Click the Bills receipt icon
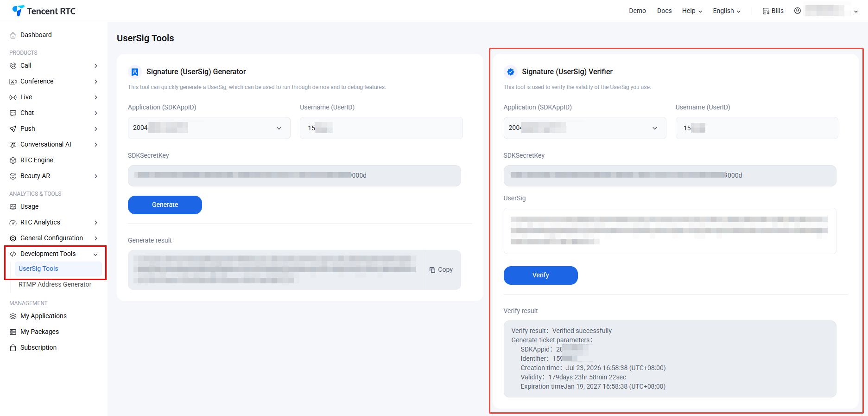The height and width of the screenshot is (416, 868). coord(766,11)
